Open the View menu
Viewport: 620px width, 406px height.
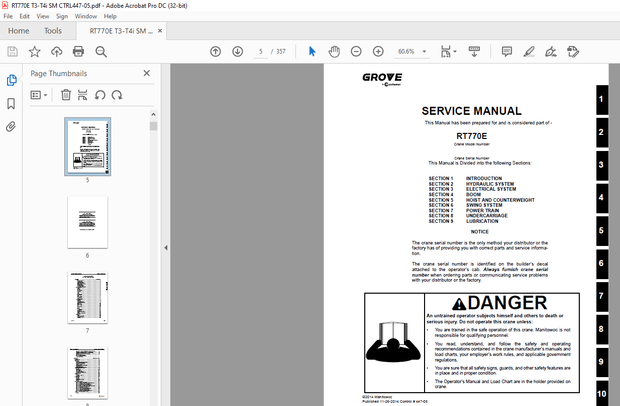tap(43, 16)
